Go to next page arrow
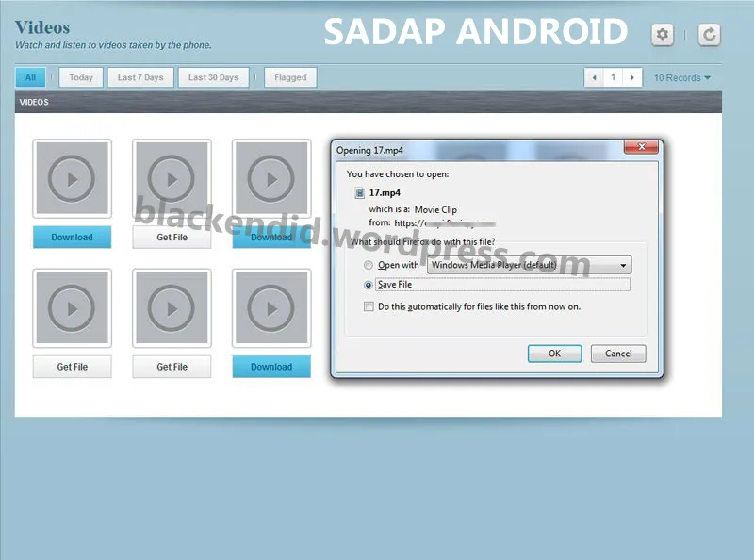This screenshot has width=754, height=560. (x=632, y=77)
